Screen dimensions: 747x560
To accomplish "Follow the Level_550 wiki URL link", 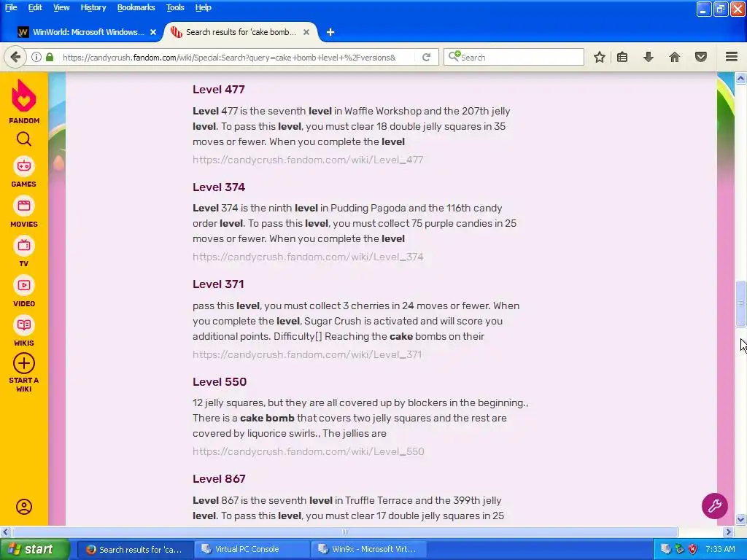I will click(x=309, y=452).
